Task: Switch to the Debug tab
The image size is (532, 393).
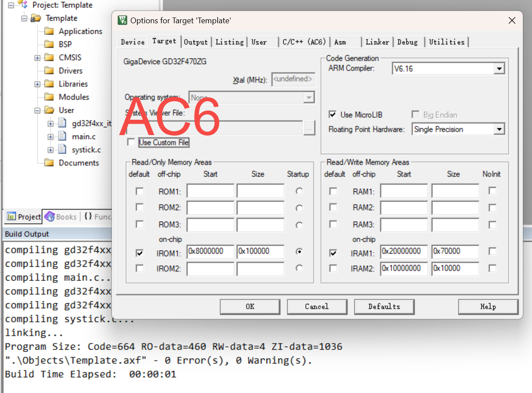Action: point(408,42)
